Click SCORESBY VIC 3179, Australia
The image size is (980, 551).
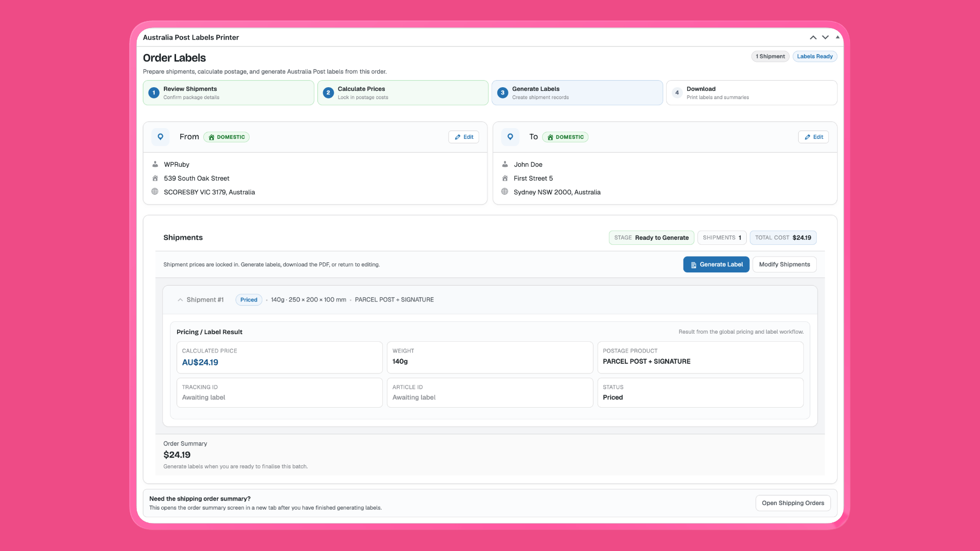click(x=209, y=192)
